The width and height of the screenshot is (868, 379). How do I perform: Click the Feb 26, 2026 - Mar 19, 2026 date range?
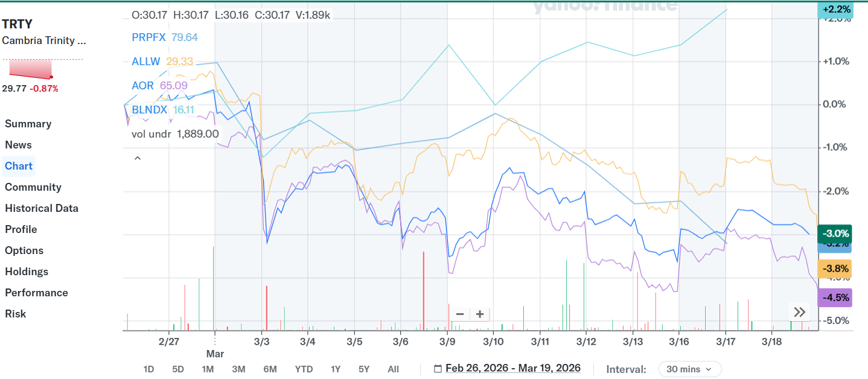click(x=513, y=368)
